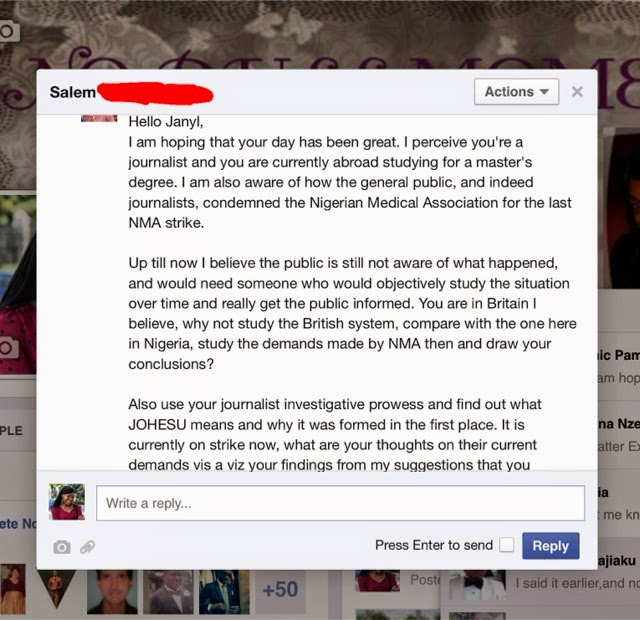Click the sender name Salem in header
The width and height of the screenshot is (640, 620).
point(73,92)
